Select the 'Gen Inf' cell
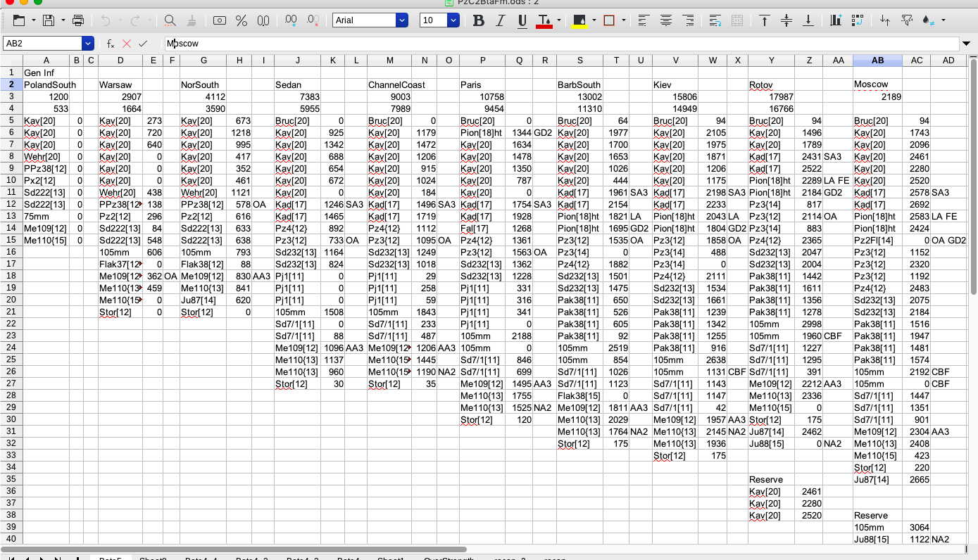 click(x=46, y=72)
